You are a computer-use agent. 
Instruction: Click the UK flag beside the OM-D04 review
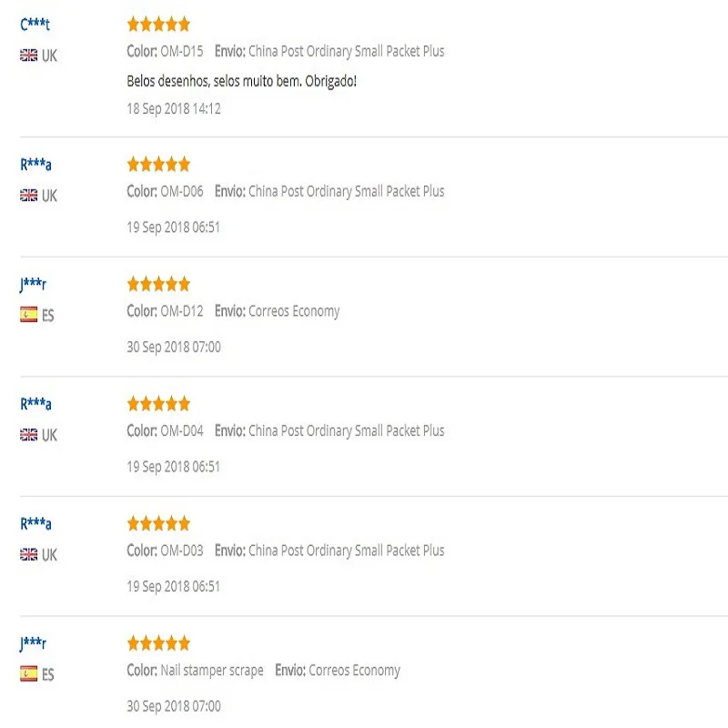point(29,435)
